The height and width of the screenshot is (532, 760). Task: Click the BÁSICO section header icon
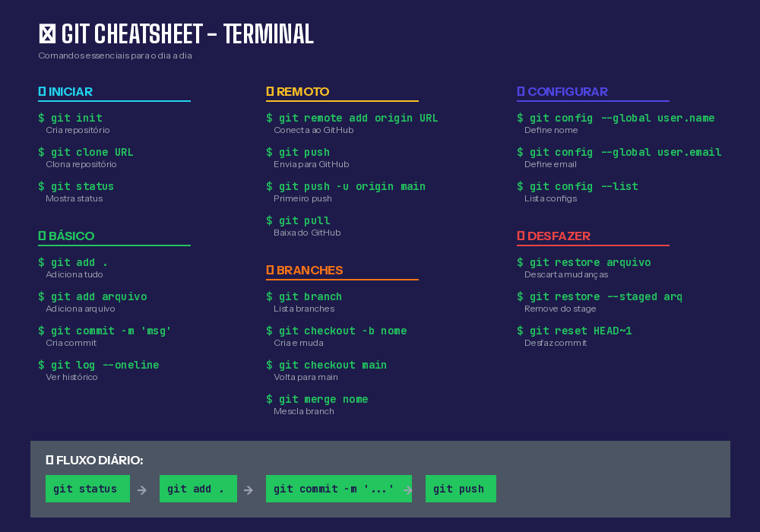42,236
